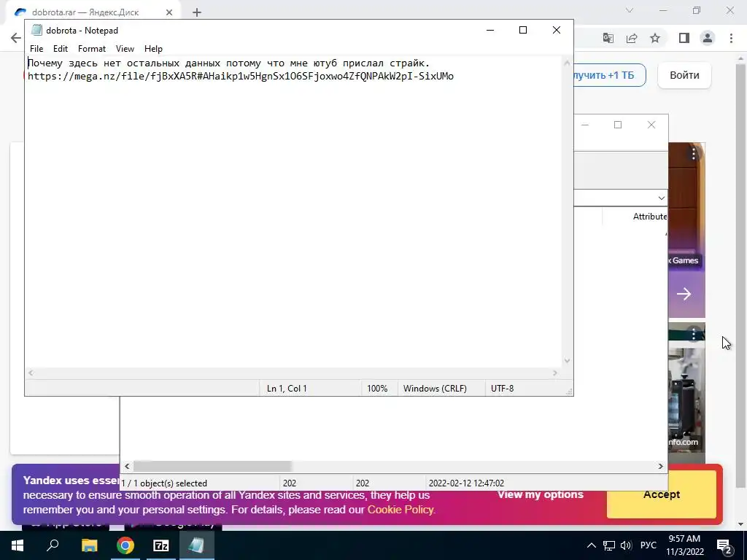This screenshot has height=560, width=747.
Task: Close the 7-Zip window
Action: [x=651, y=125]
